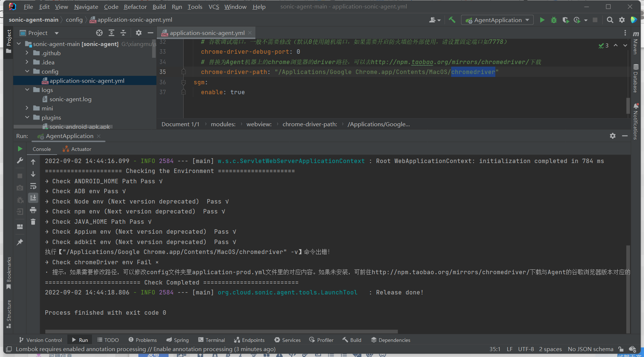The image size is (644, 357).
Task: Switch to the Actuator tab
Action: coord(77,149)
